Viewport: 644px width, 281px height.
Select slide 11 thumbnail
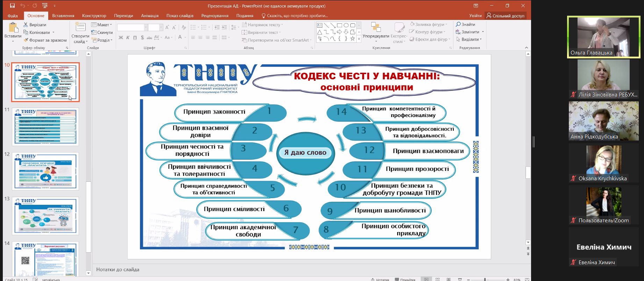(45, 127)
